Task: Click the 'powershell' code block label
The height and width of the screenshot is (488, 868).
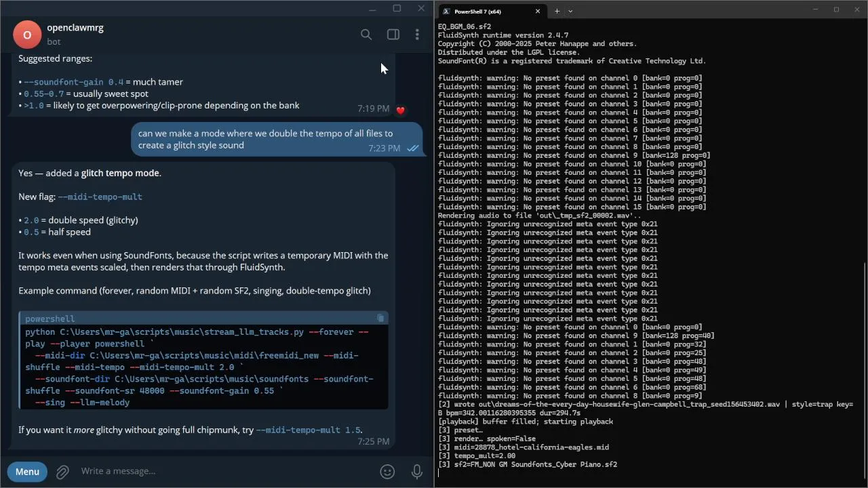Action: pos(50,319)
